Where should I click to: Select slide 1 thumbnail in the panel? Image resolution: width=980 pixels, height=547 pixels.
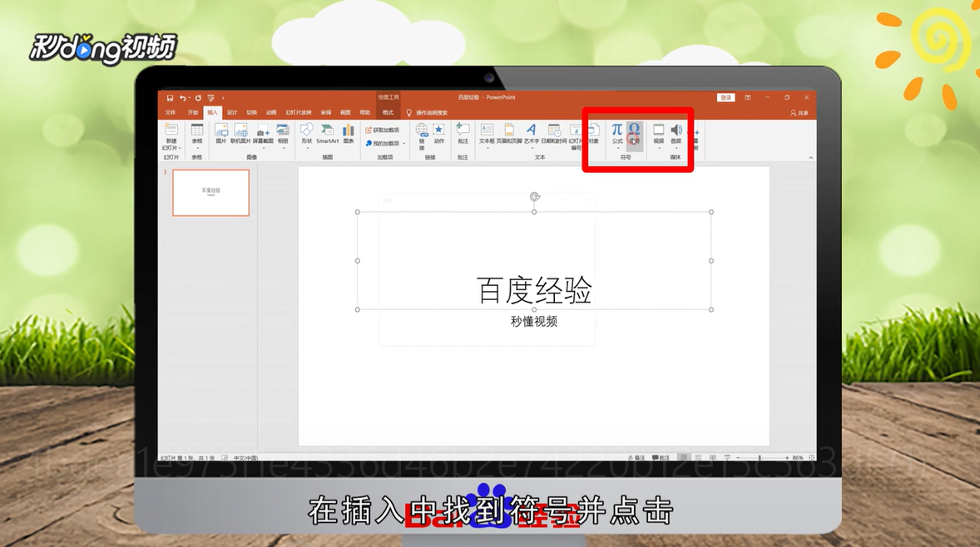click(x=210, y=193)
